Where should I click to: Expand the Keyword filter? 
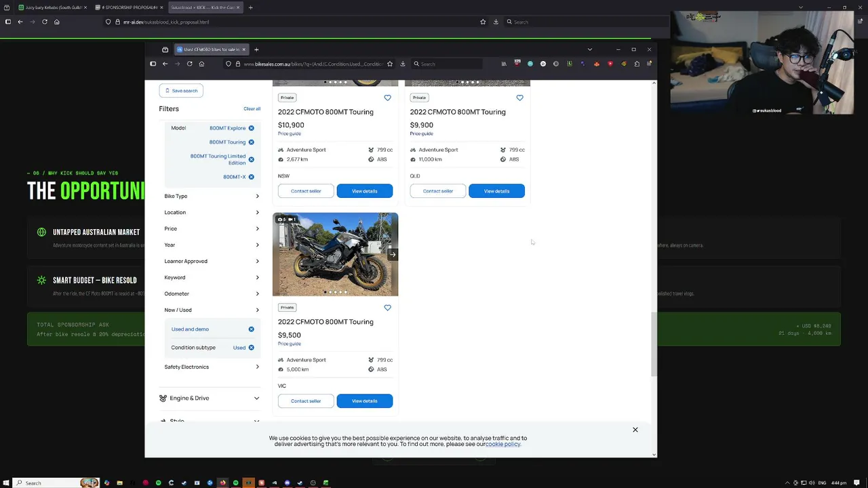point(212,278)
